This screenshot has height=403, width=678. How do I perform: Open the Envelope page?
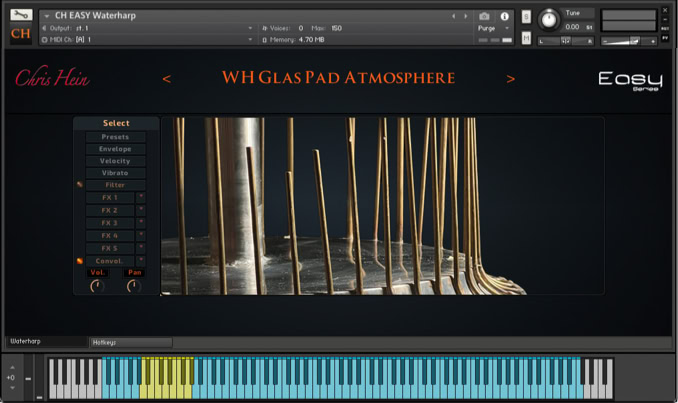(115, 149)
